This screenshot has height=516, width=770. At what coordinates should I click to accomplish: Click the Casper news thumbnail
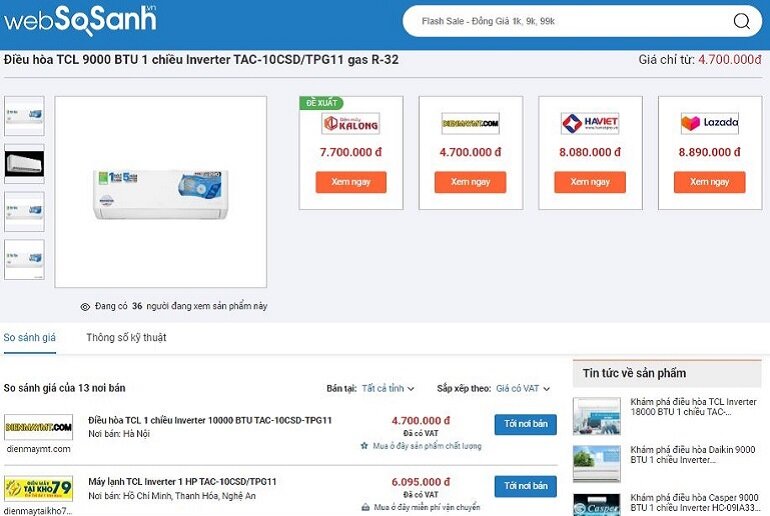coord(597,505)
